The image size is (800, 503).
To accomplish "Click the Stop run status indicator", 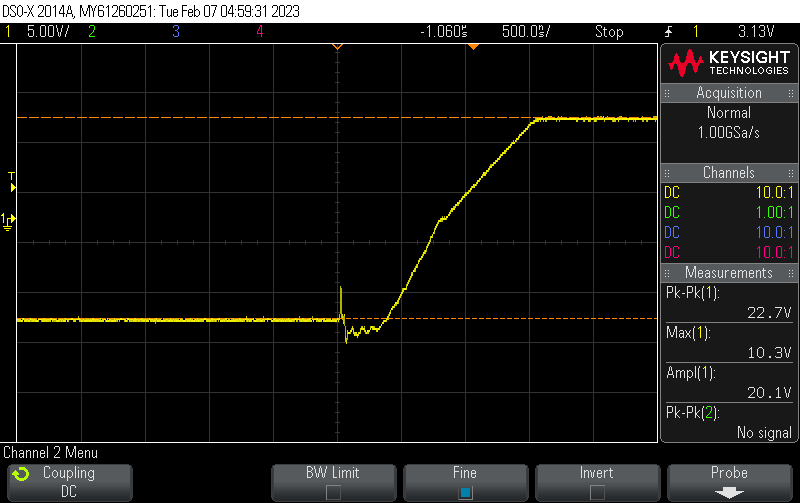I will pyautogui.click(x=608, y=31).
